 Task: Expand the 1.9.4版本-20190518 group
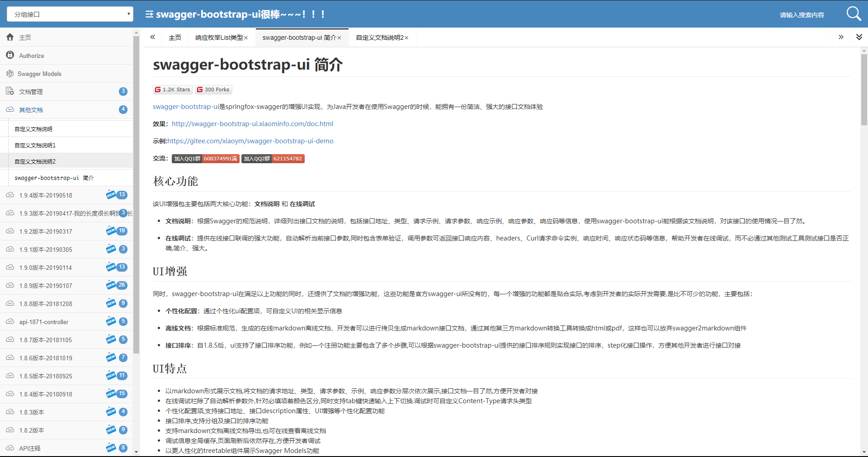(x=66, y=195)
